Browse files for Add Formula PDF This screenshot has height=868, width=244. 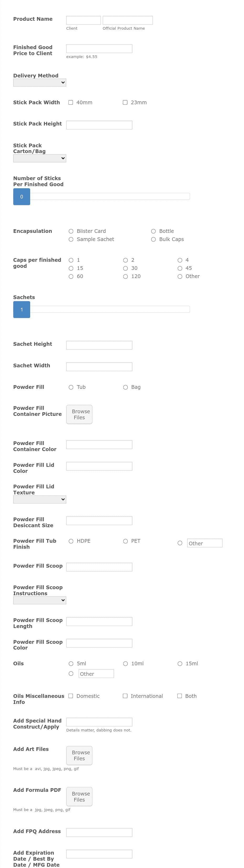click(x=79, y=797)
